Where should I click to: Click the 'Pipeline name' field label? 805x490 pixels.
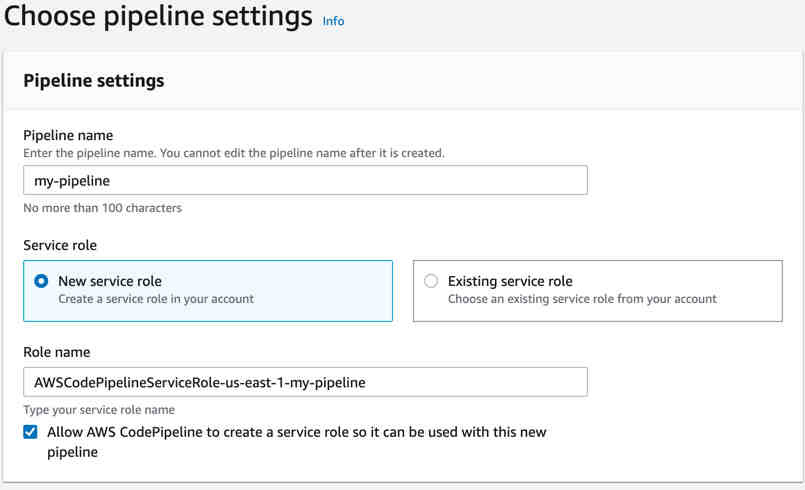68,135
